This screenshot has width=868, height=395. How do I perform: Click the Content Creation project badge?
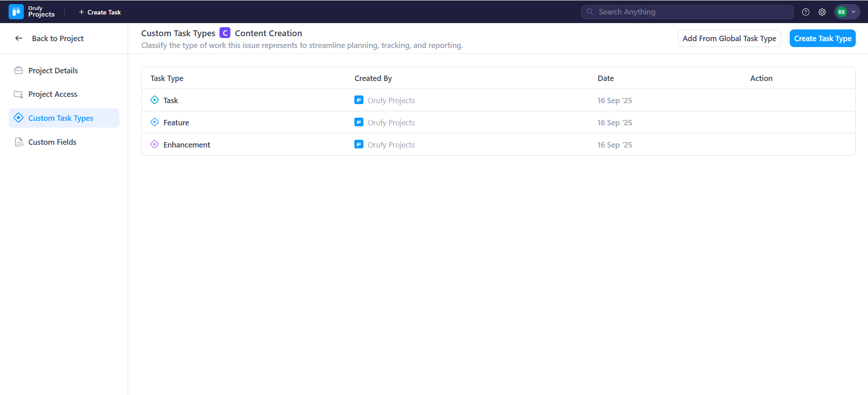pos(225,33)
